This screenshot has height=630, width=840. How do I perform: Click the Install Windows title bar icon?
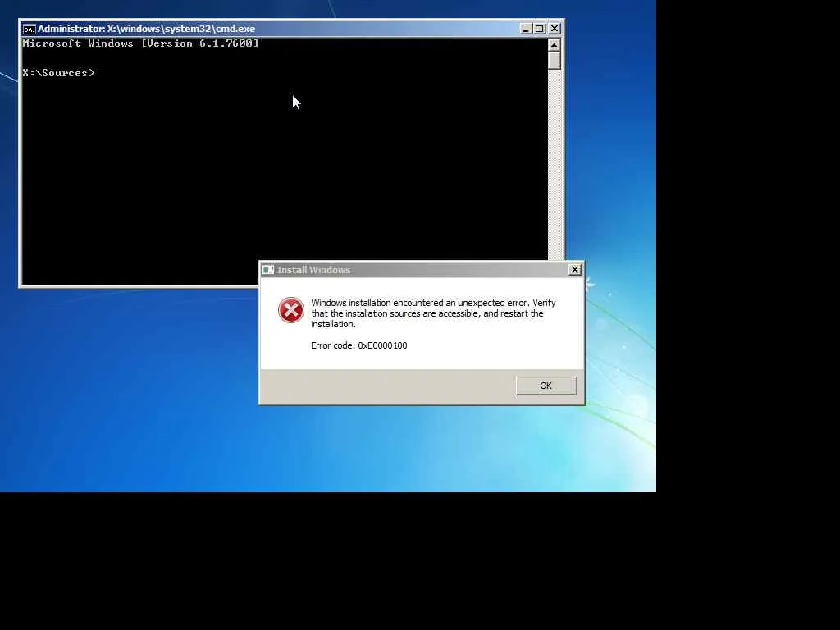[x=268, y=269]
